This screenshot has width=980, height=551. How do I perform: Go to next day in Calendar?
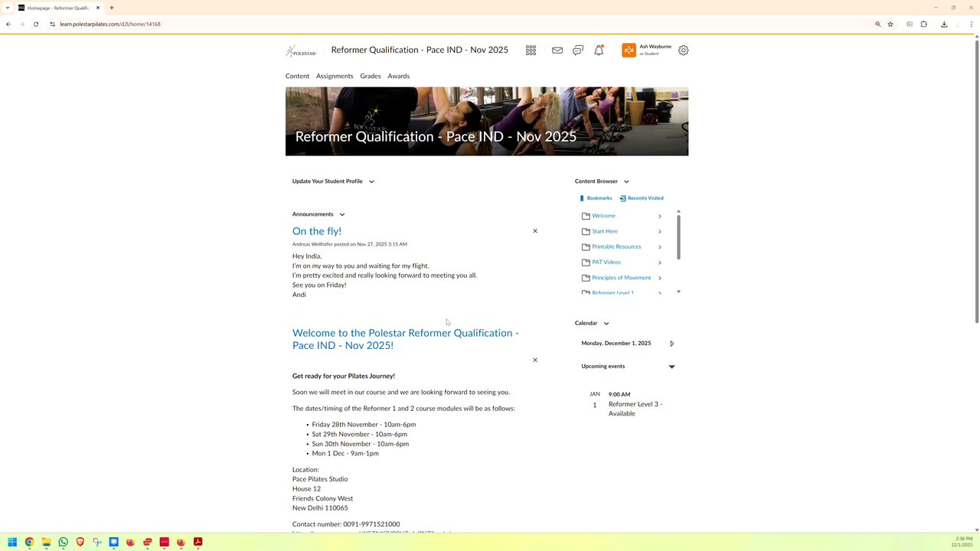672,344
